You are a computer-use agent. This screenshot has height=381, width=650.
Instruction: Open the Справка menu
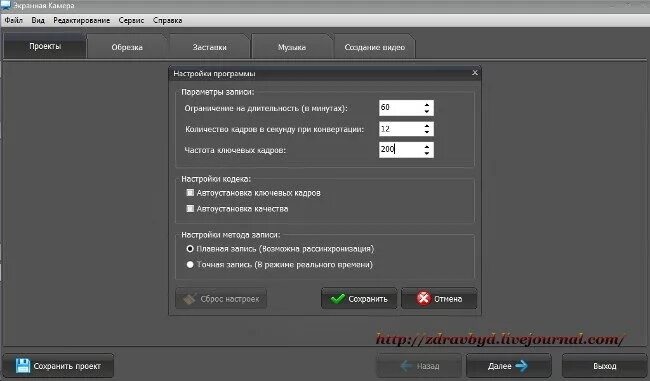(167, 20)
